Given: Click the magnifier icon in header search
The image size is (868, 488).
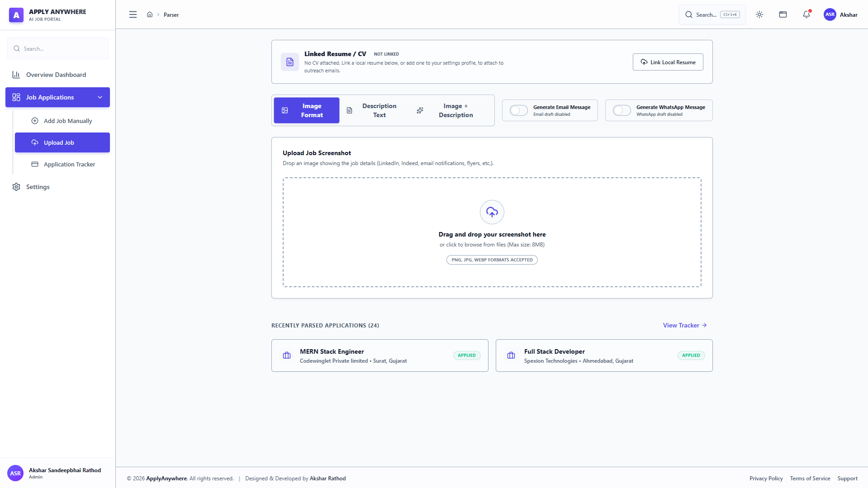Looking at the screenshot, I should (x=689, y=14).
